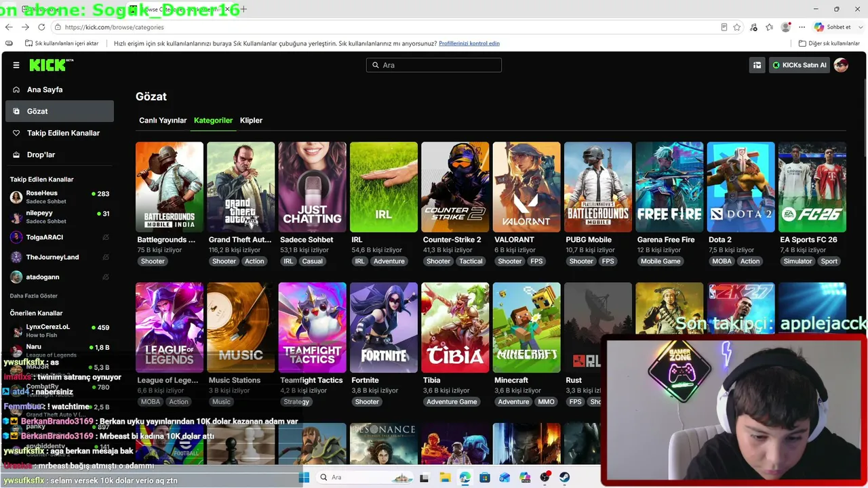Image resolution: width=868 pixels, height=488 pixels.
Task: Open PUBG Mobile category thumbnail
Action: coord(598,187)
